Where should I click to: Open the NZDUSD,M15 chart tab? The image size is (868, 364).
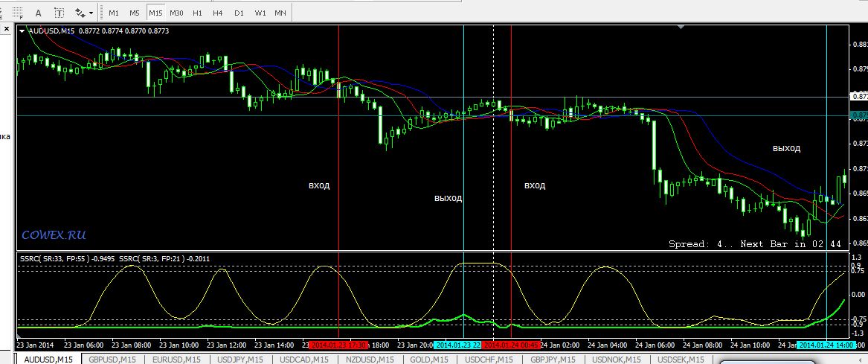tap(369, 360)
